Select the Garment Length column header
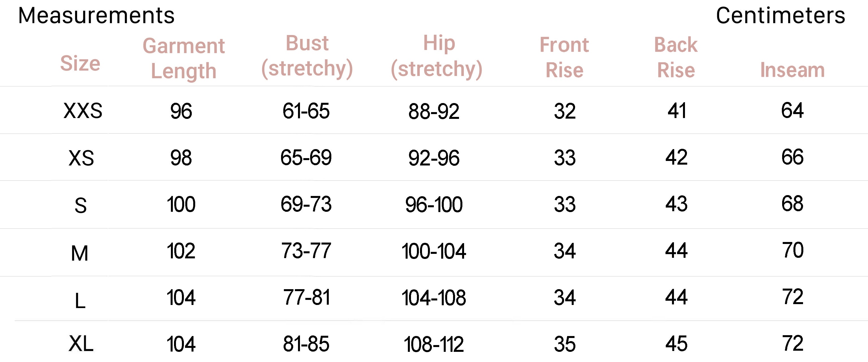Viewport: 868px width, 362px height. point(184,58)
